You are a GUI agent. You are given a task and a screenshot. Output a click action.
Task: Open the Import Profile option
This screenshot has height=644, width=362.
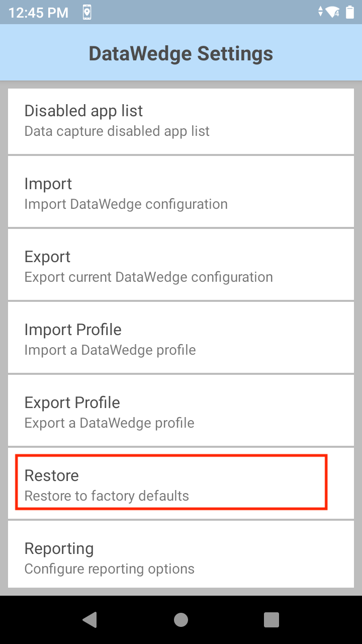click(x=73, y=330)
